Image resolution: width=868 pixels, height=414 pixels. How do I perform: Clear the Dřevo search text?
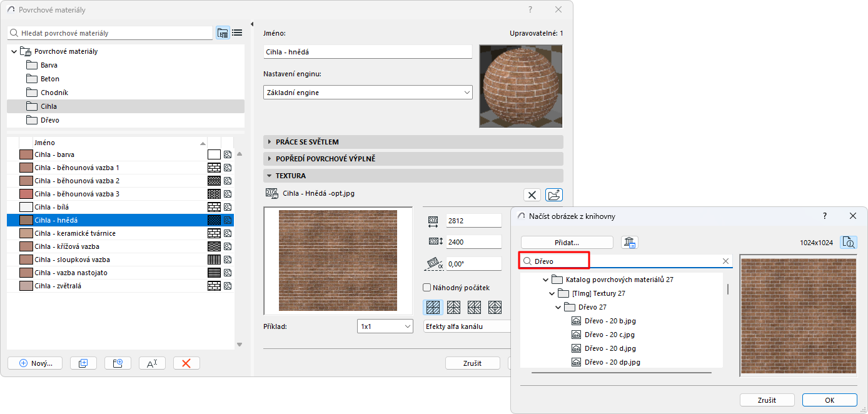coord(725,261)
